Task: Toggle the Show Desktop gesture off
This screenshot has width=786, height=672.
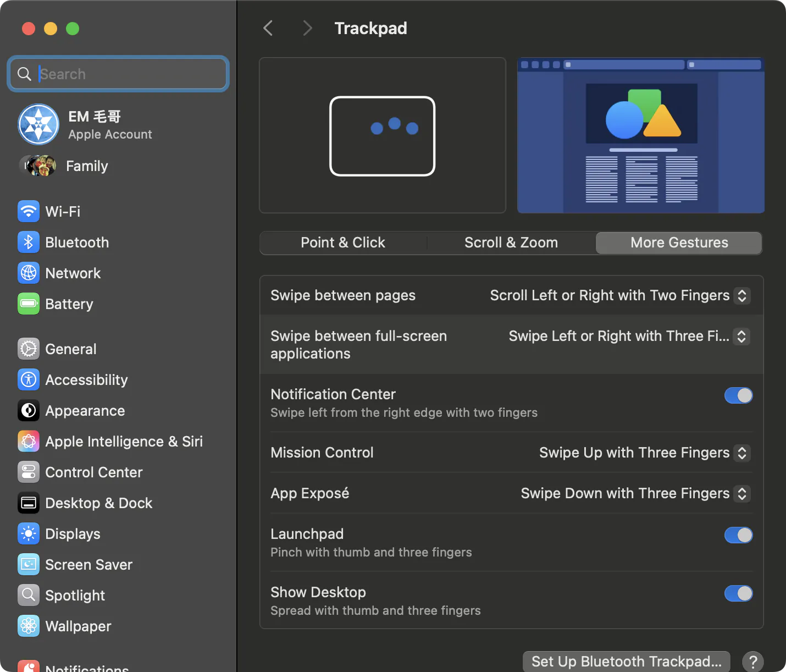Action: point(738,593)
